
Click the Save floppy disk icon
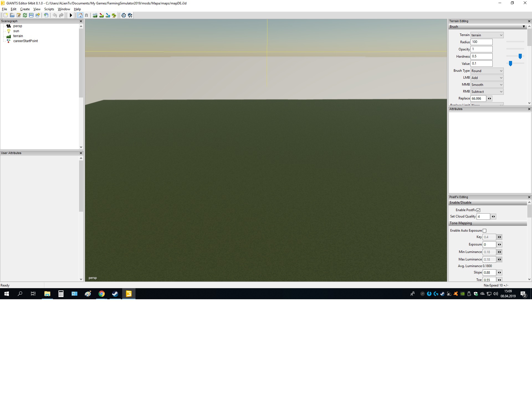click(x=31, y=15)
